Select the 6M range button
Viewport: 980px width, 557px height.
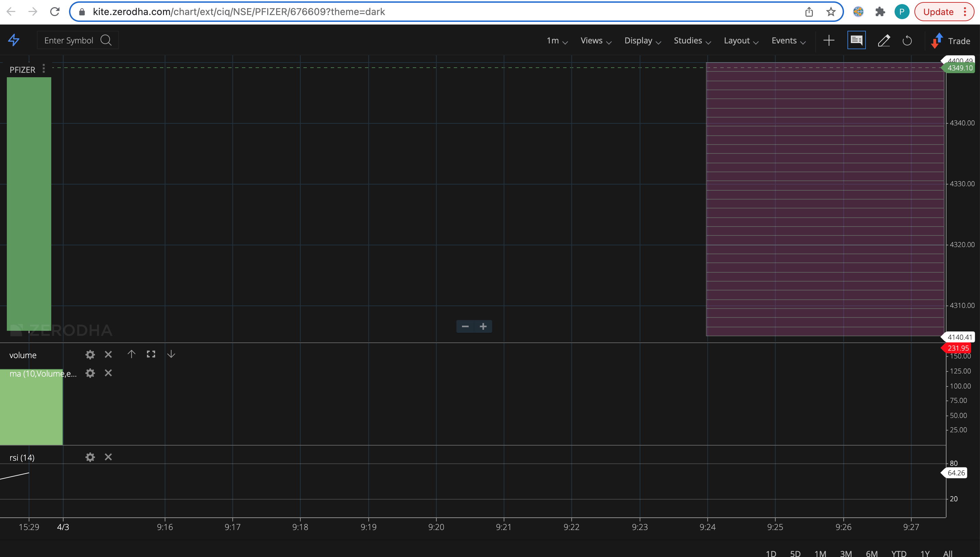871,553
